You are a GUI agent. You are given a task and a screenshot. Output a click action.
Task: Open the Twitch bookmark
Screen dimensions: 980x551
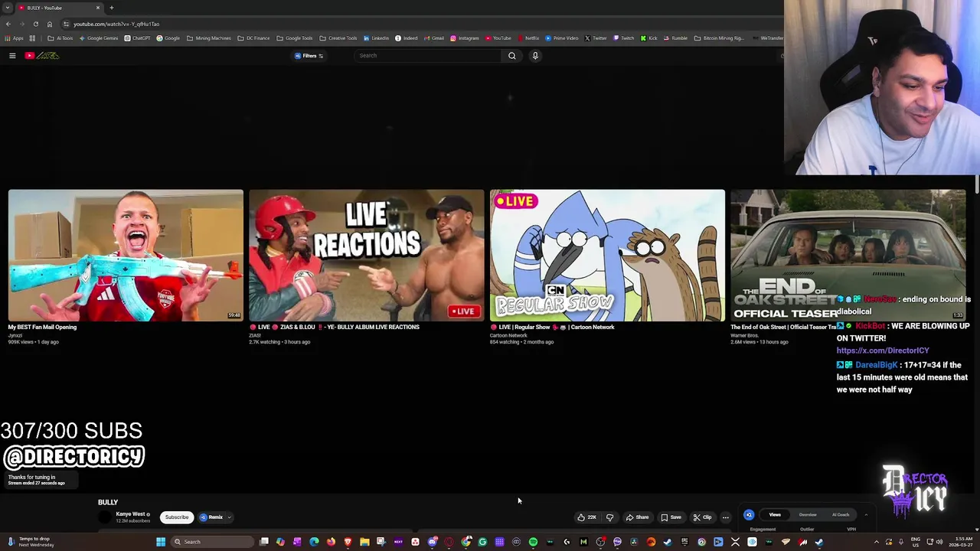(x=624, y=38)
